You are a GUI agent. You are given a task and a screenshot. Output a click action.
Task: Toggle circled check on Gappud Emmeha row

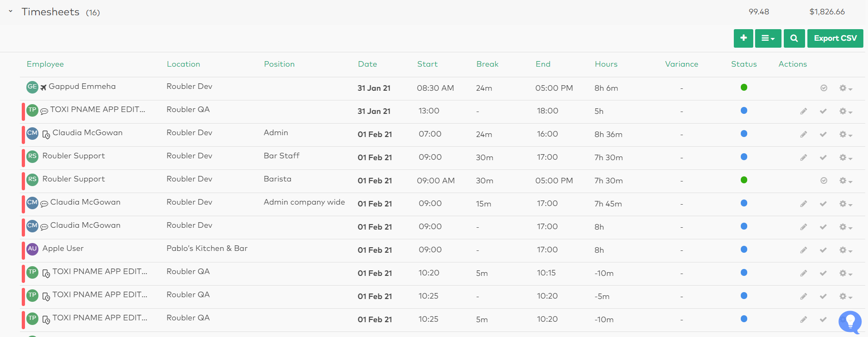click(824, 88)
